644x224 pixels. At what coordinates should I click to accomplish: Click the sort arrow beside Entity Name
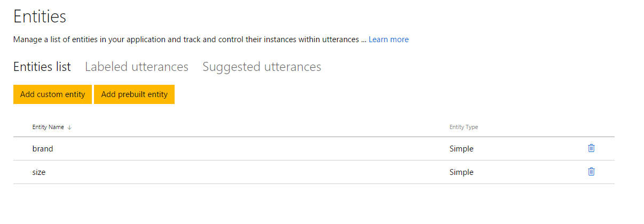70,127
